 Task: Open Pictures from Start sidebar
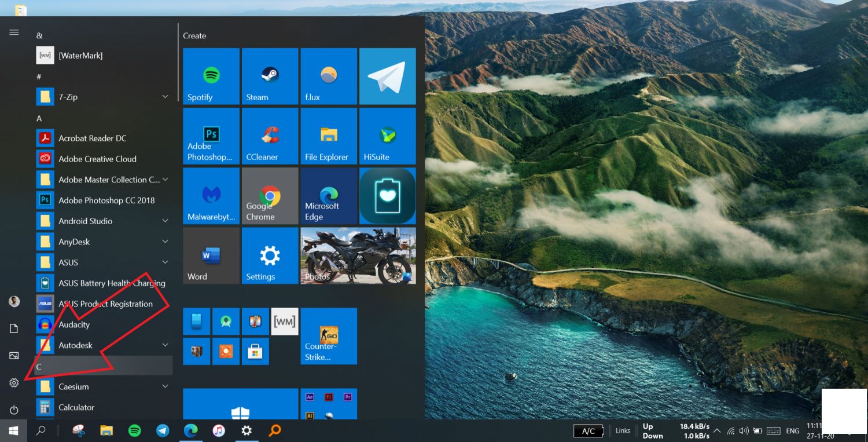pyautogui.click(x=14, y=356)
